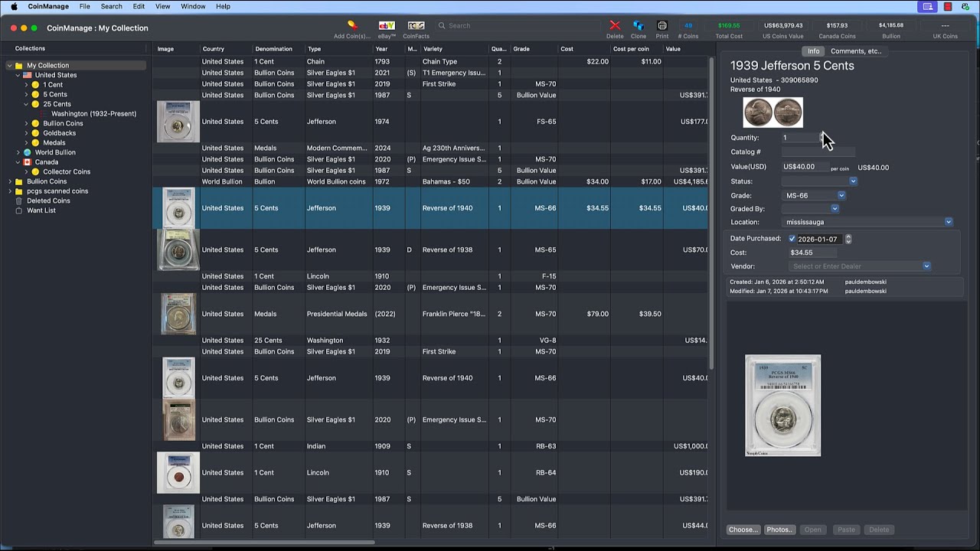Expand the 1 Cent tree node
This screenshot has height=551, width=980.
tap(26, 85)
